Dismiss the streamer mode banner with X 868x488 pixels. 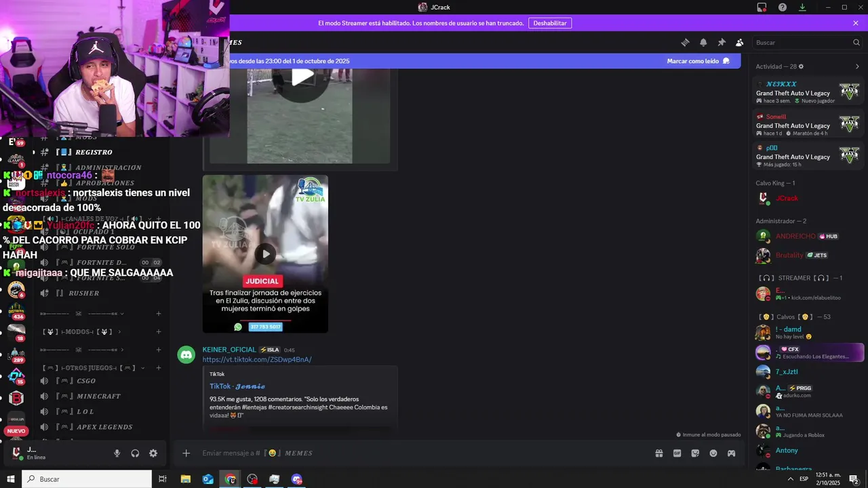(856, 23)
